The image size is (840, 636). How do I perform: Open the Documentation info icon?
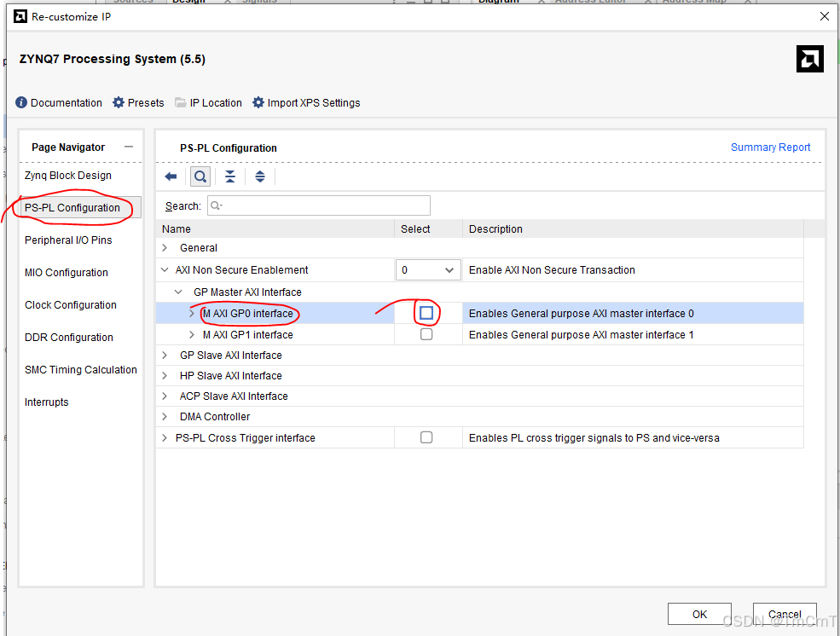tap(21, 102)
